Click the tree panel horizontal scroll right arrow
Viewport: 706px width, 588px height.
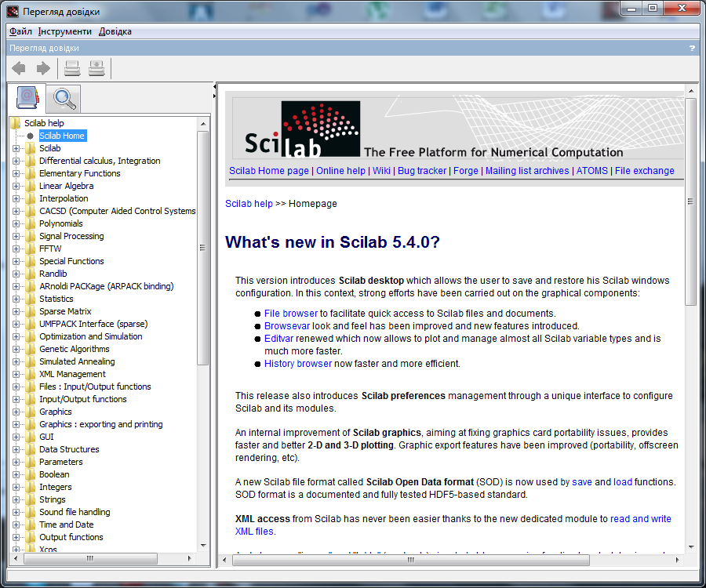(190, 559)
